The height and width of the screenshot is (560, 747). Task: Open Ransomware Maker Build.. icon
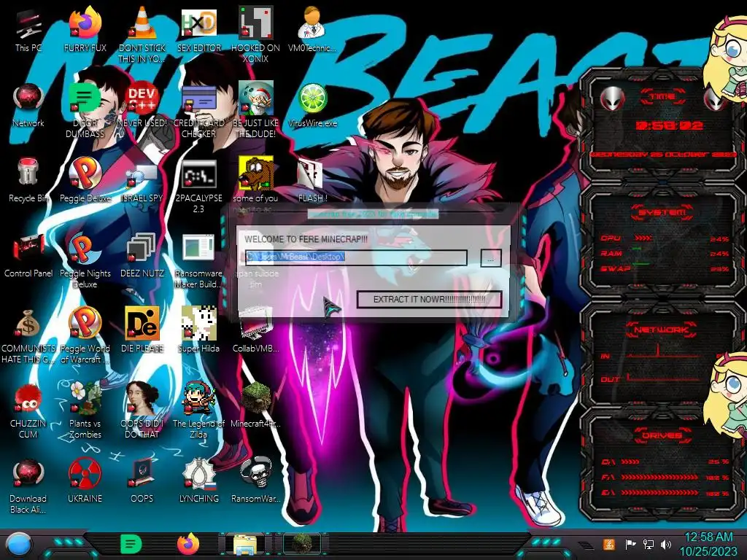coord(198,249)
